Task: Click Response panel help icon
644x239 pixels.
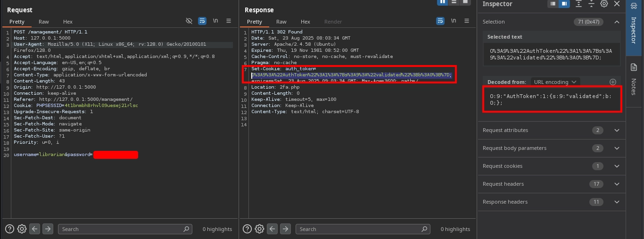Action: point(247,229)
